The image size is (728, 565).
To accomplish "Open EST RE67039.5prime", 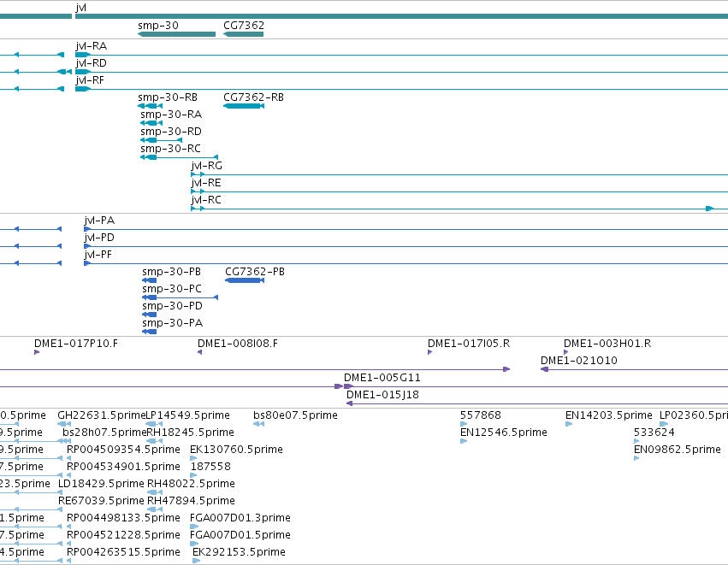I will 101,502.
